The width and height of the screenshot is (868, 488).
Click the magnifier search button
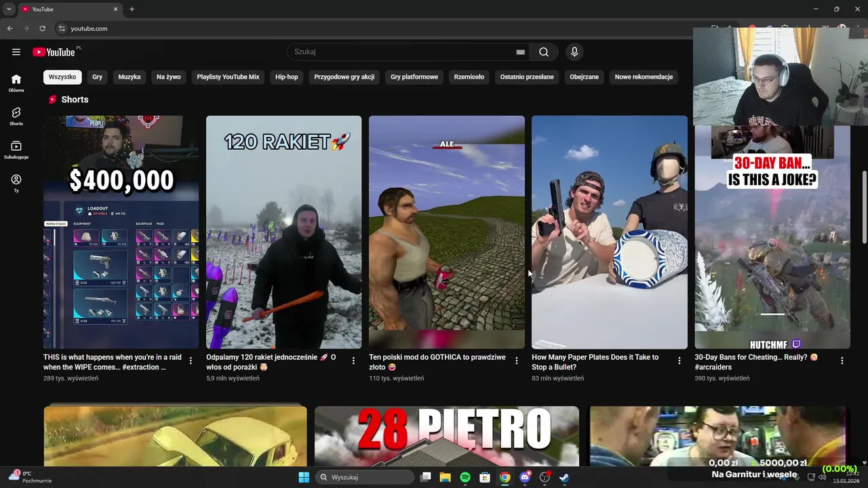pyautogui.click(x=544, y=52)
